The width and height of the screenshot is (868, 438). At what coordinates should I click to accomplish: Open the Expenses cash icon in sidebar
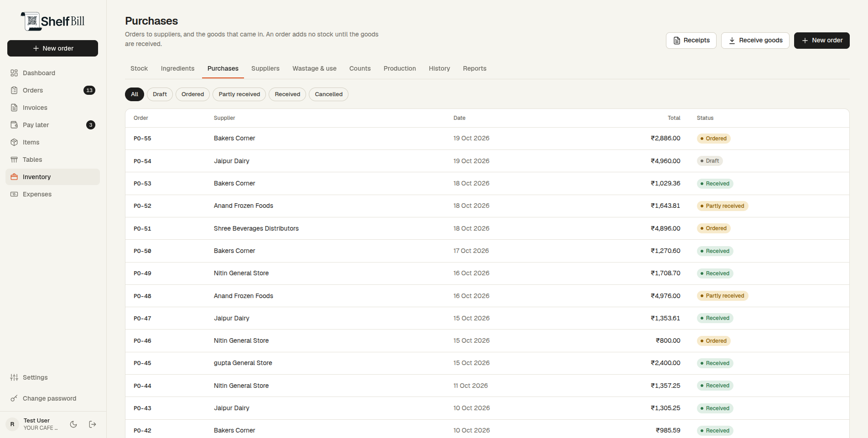point(14,194)
